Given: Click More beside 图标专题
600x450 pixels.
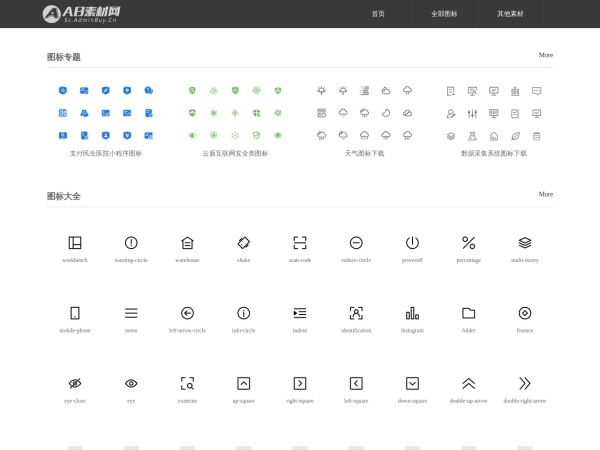Looking at the screenshot, I should pyautogui.click(x=546, y=55).
